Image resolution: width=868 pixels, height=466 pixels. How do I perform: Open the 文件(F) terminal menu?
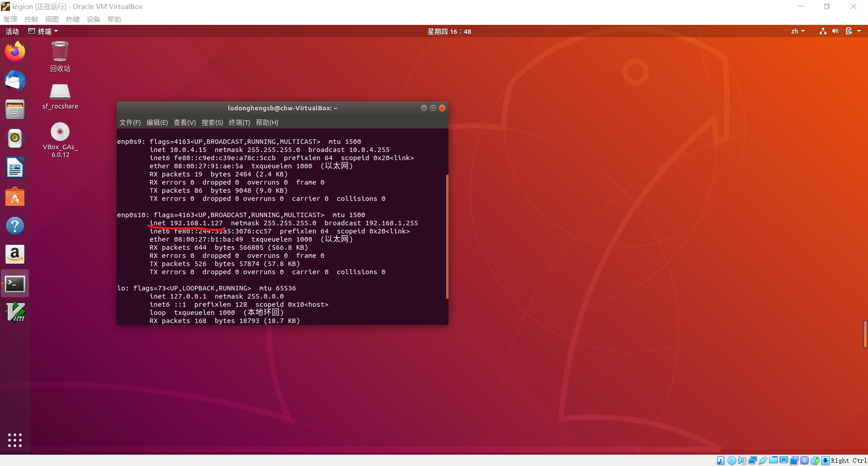(x=130, y=123)
